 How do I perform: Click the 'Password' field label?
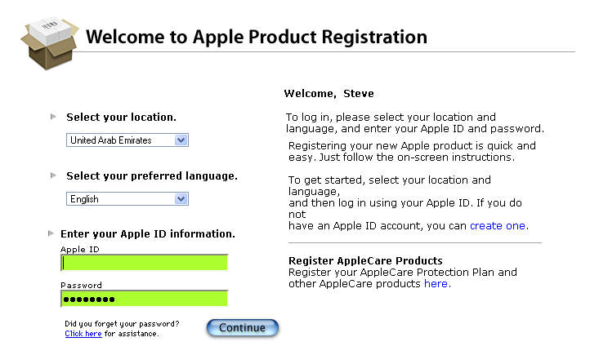click(x=81, y=286)
